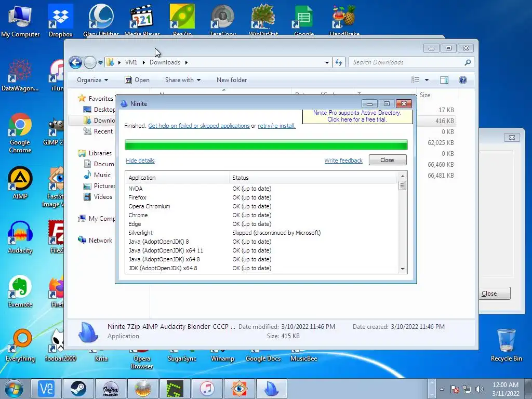
Task: Click Write feedback link
Action: click(x=343, y=161)
